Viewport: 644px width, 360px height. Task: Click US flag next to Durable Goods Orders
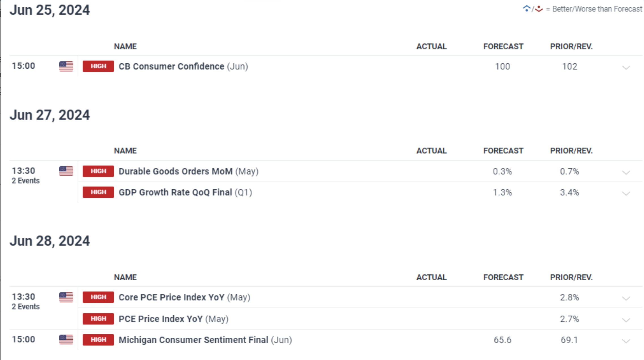click(66, 171)
